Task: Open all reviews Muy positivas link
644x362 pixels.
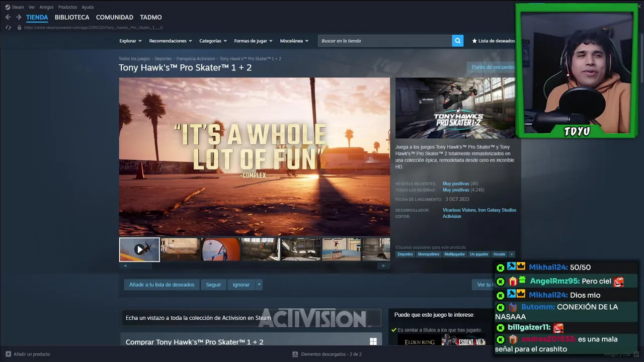Action: (x=456, y=190)
